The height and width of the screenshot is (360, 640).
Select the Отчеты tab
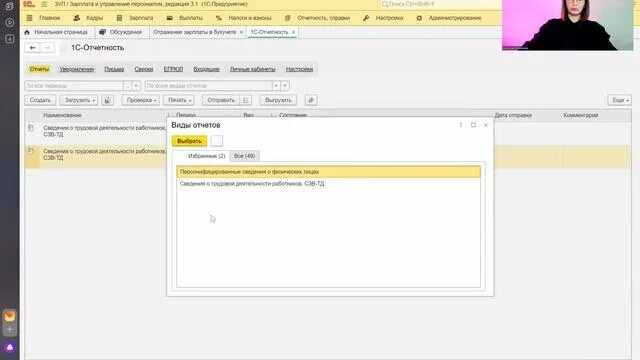click(x=39, y=69)
